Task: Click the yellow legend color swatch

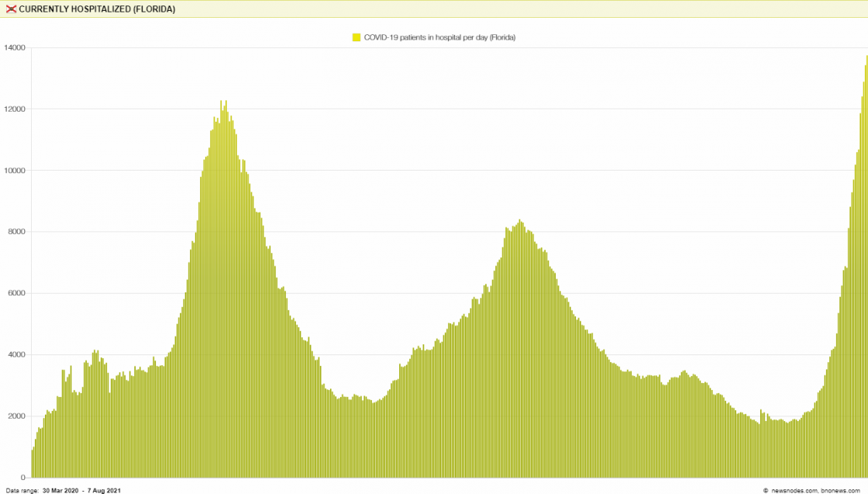Action: pos(356,37)
